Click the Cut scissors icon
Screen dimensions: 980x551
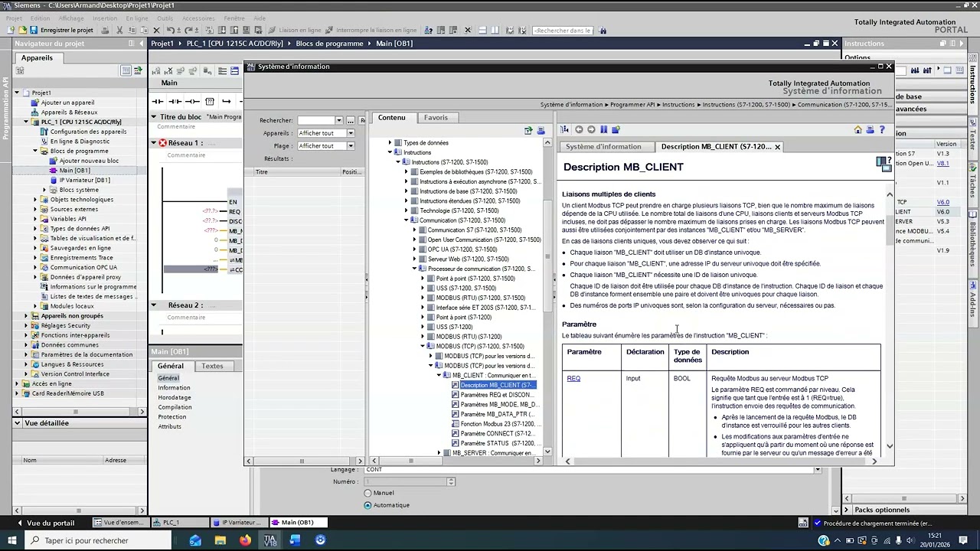point(119,30)
